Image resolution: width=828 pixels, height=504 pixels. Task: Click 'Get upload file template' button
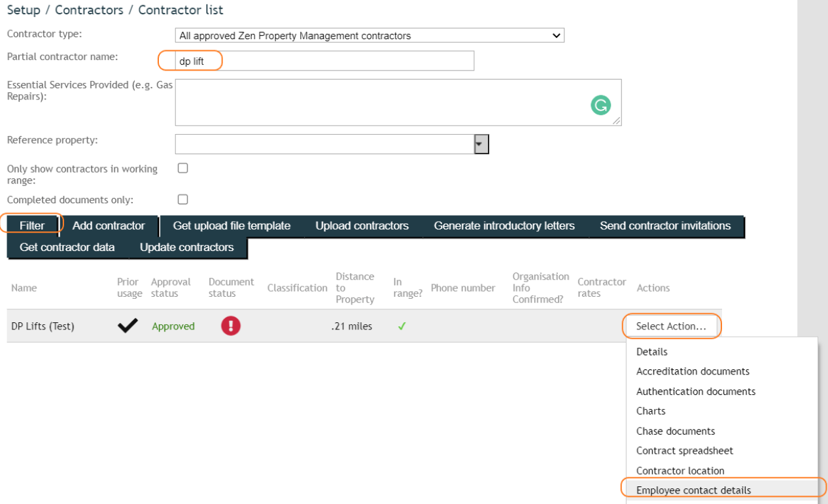232,226
